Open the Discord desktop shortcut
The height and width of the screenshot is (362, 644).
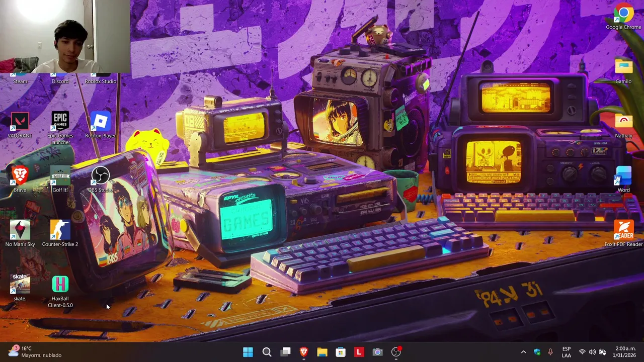coord(60,80)
